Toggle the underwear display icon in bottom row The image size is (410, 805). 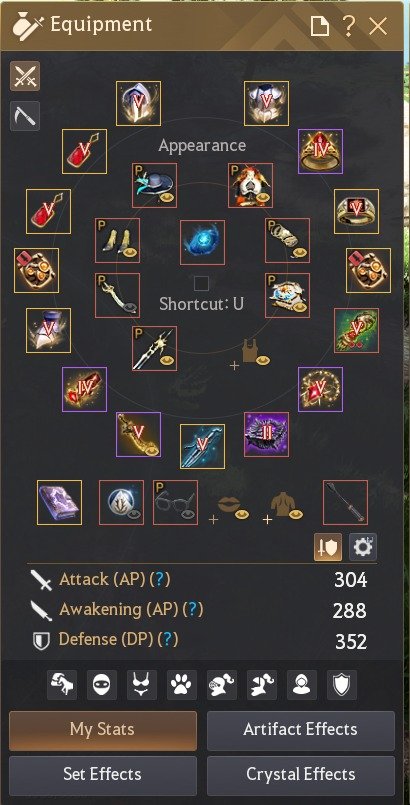(142, 685)
